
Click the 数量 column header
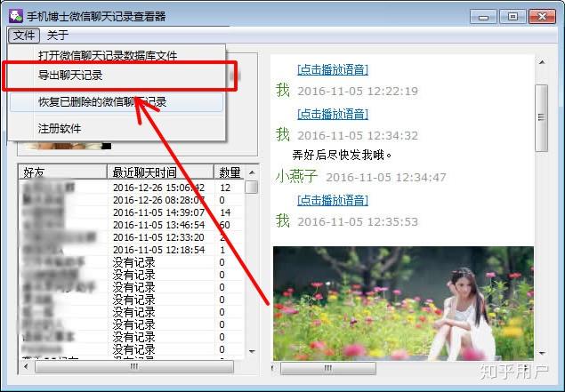point(230,172)
